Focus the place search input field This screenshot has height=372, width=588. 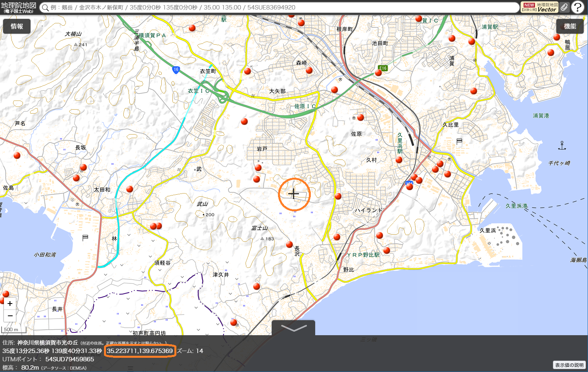point(277,8)
